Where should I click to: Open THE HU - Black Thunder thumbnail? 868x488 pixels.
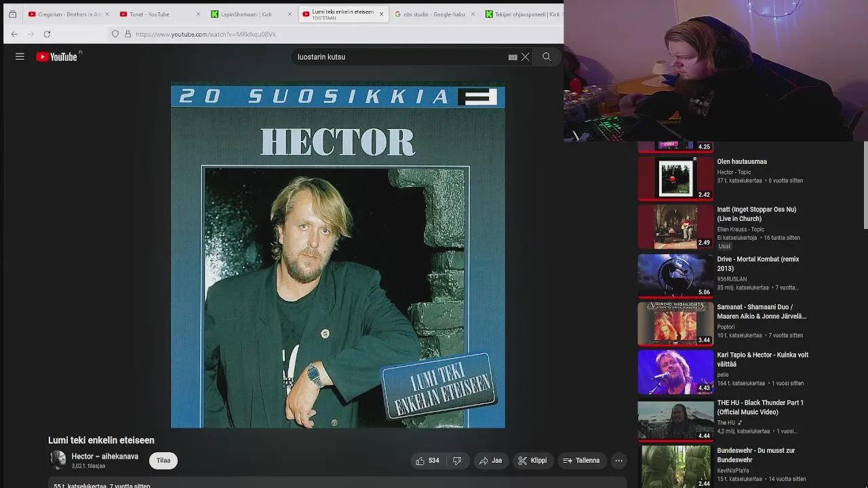pos(675,420)
